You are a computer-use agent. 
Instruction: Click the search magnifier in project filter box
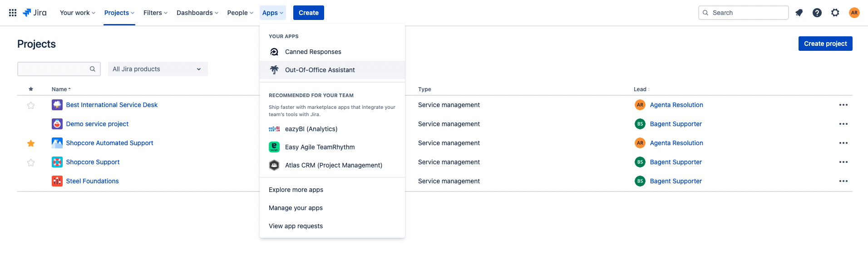point(93,69)
